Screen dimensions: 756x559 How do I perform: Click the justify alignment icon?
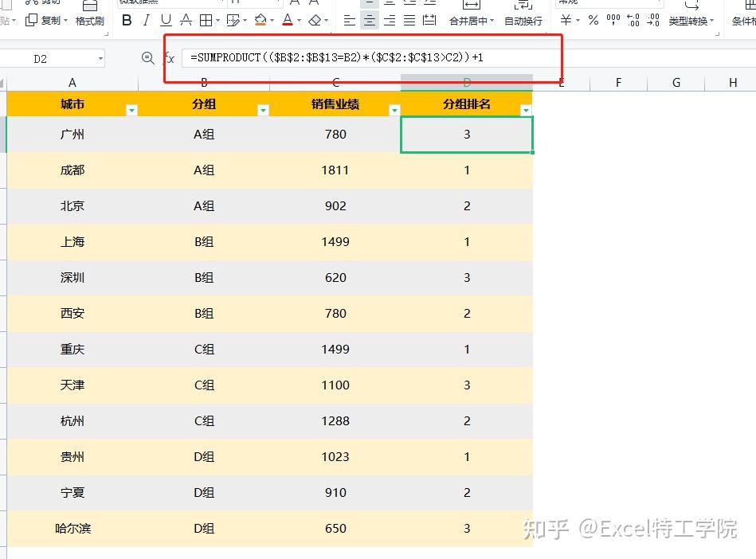pos(409,20)
